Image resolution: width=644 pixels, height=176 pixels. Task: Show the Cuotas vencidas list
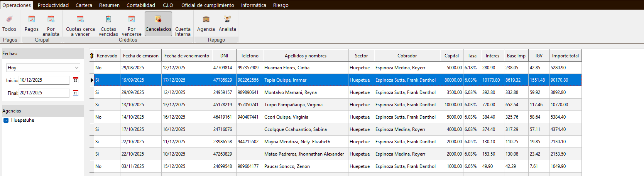click(108, 24)
